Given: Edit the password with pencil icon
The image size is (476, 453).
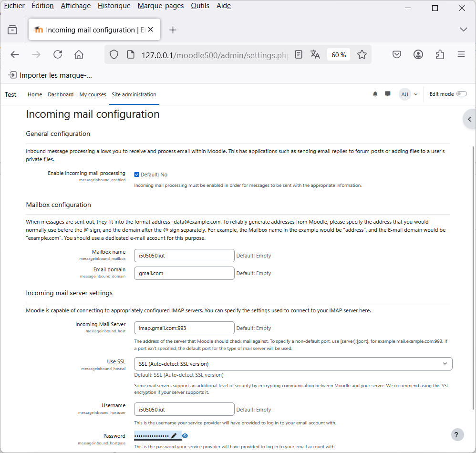Looking at the screenshot, I should 174,436.
